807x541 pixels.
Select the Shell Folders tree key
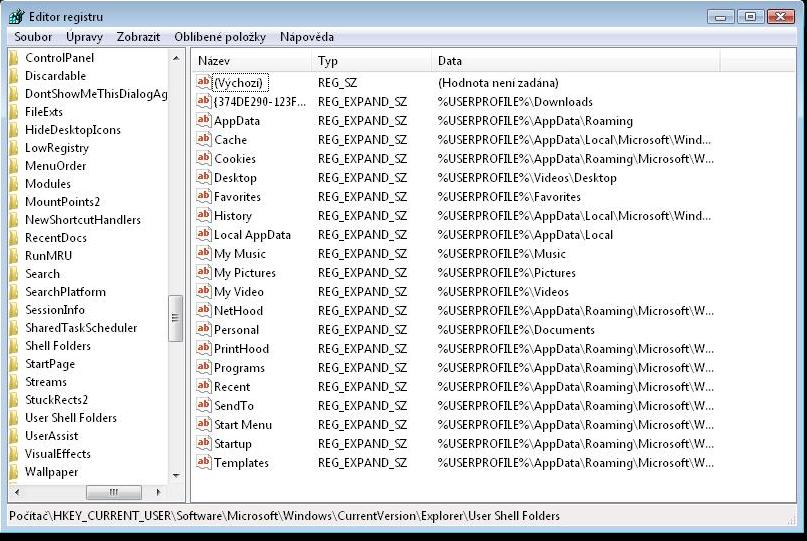pyautogui.click(x=58, y=346)
